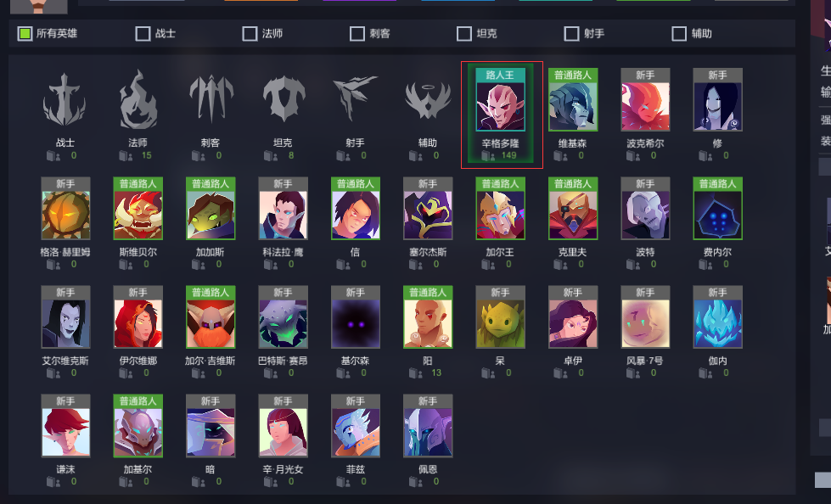Select the 战士 warrior sword class icon
Viewport: 831px width, 504px height.
click(65, 99)
